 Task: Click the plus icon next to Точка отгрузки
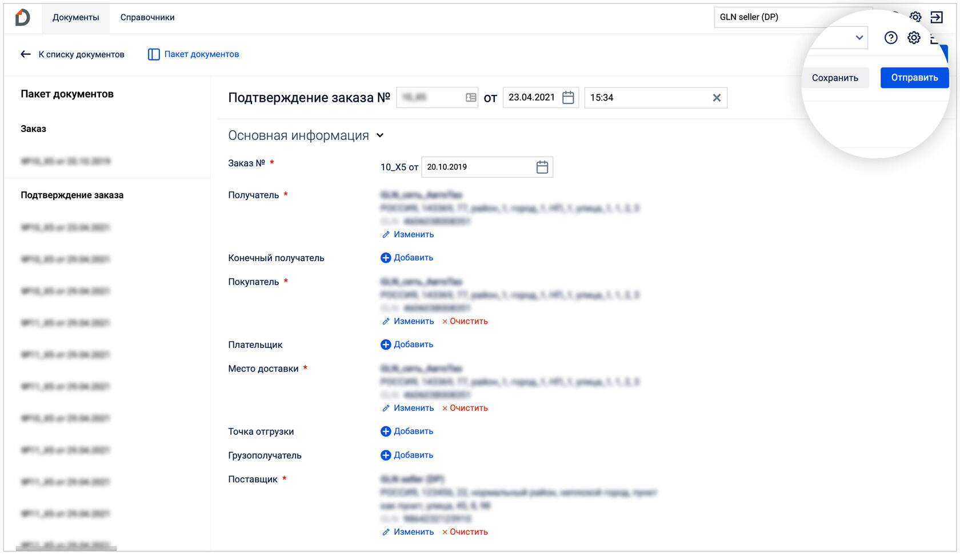(x=386, y=431)
